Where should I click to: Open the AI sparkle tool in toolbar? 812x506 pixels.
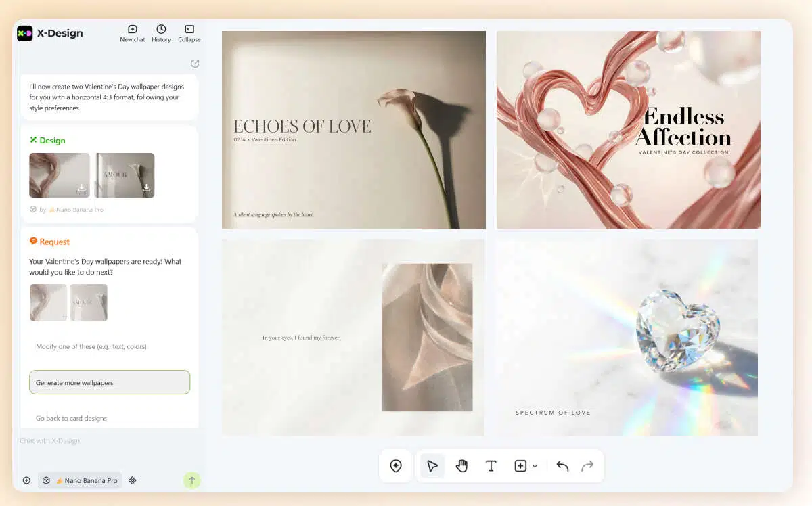(396, 465)
